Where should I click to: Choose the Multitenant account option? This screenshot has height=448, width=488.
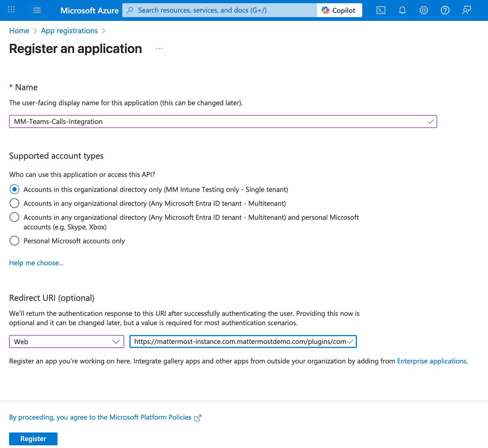14,203
